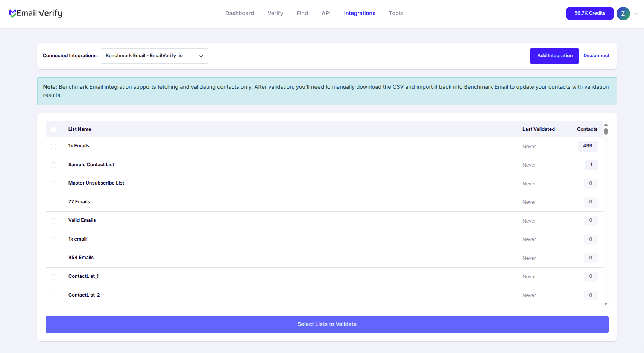Click the Disconnect link
This screenshot has height=353, width=644.
596,56
